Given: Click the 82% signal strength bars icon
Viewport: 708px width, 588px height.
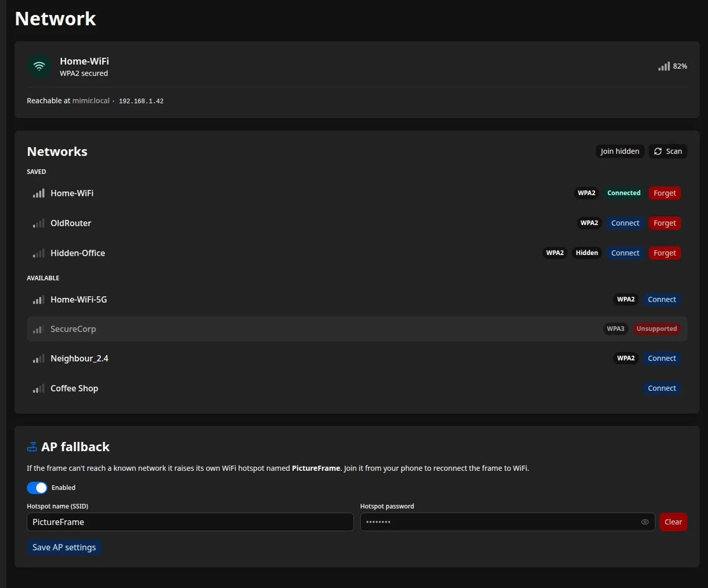Looking at the screenshot, I should tap(664, 66).
